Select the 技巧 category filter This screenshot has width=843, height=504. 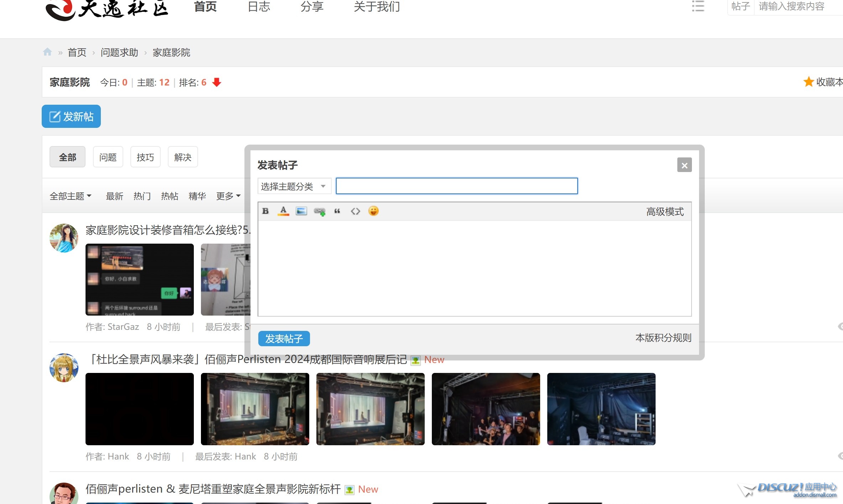[x=145, y=157]
